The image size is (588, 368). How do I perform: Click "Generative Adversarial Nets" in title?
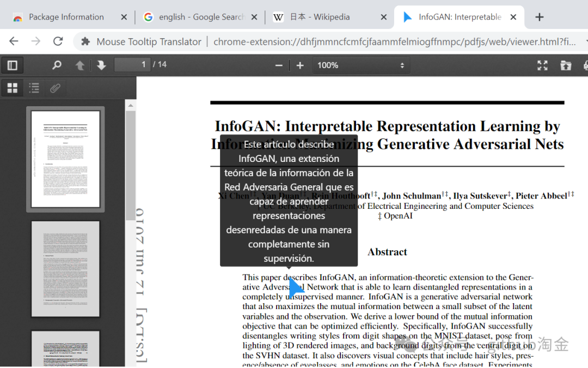[470, 144]
